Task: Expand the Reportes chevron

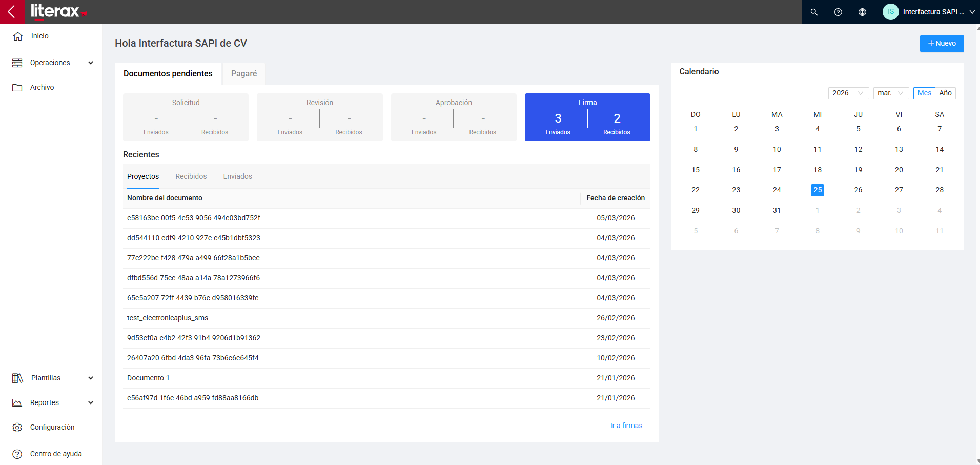Action: tap(91, 402)
